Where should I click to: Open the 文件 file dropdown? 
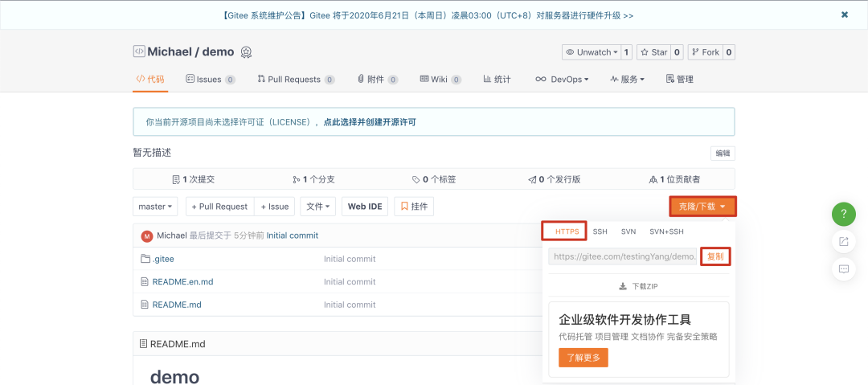[317, 206]
